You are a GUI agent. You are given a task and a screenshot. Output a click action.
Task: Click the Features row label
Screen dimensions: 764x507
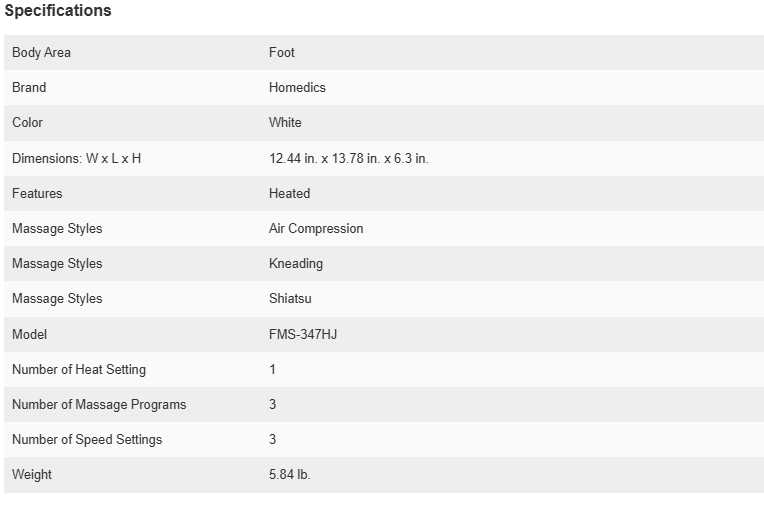pos(37,193)
